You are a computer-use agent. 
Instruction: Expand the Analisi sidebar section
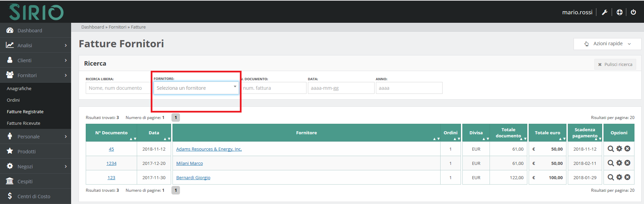click(x=35, y=45)
